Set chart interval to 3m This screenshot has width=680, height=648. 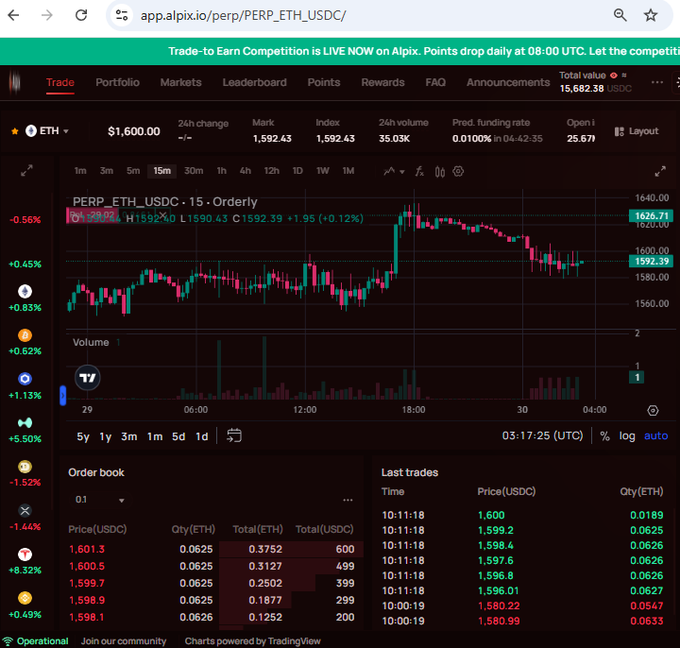coord(106,171)
